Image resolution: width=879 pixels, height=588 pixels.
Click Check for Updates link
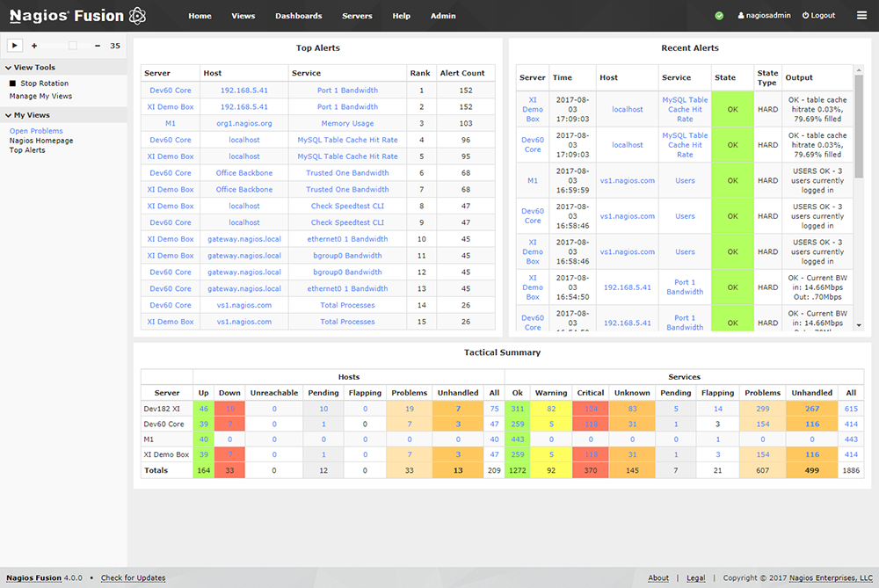[x=133, y=578]
